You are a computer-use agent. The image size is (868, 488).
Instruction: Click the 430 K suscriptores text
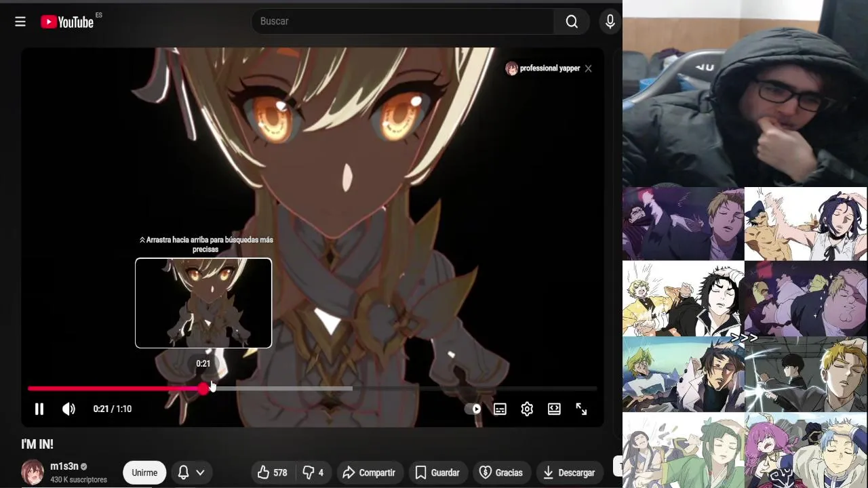point(79,479)
